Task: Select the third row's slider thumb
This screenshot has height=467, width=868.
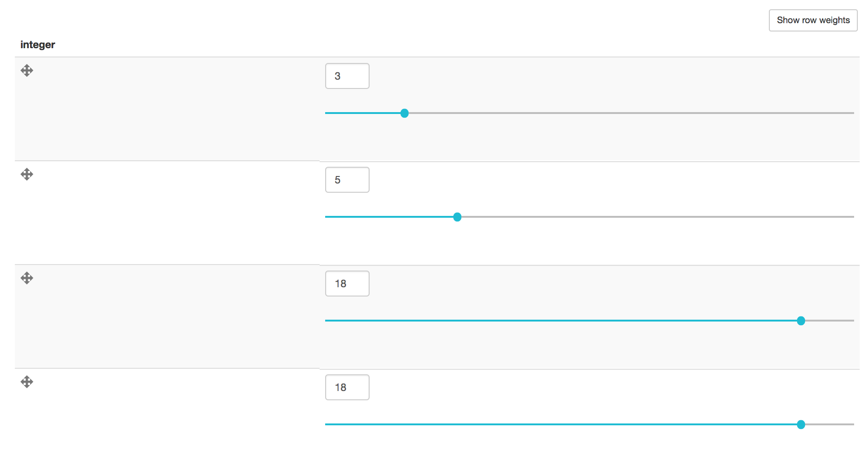Action: [x=801, y=320]
